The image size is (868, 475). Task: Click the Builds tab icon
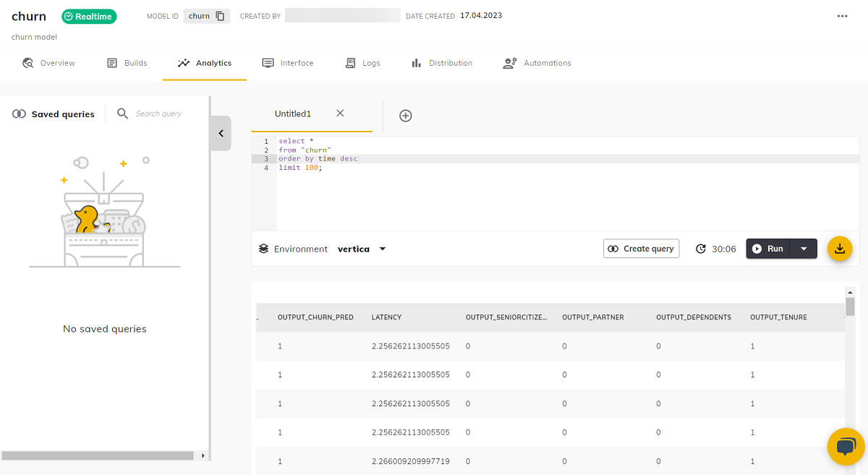112,63
